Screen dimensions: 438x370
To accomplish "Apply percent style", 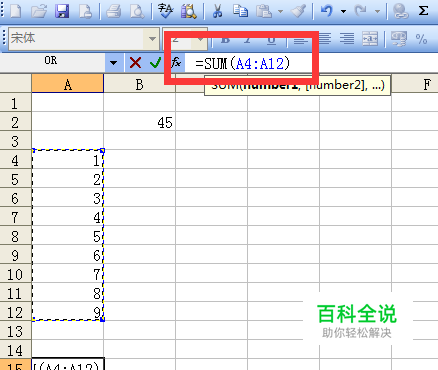I will 422,39.
